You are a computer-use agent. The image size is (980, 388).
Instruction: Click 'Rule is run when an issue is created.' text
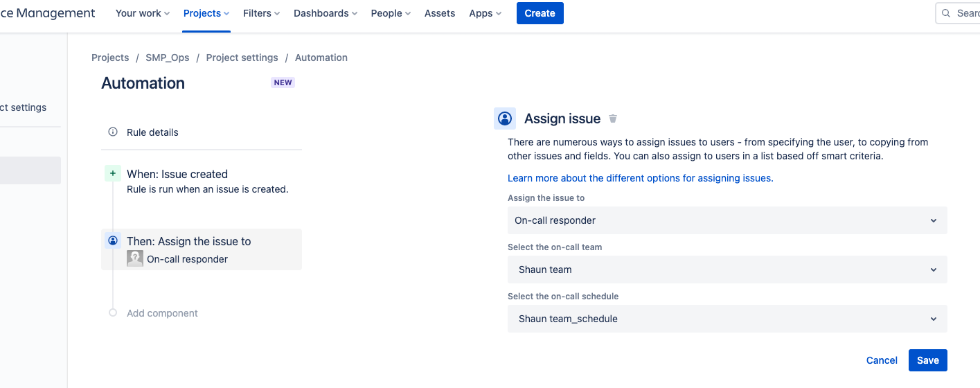[x=208, y=189]
